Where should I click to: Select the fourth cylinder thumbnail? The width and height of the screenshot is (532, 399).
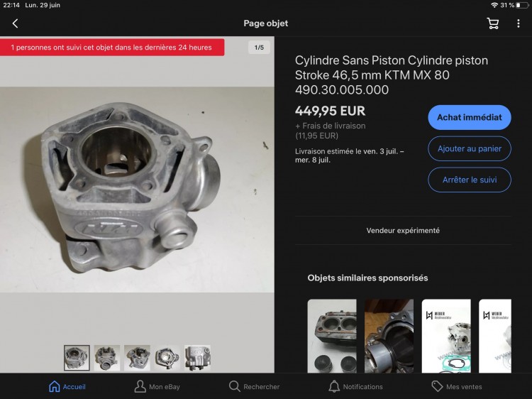[x=167, y=358]
